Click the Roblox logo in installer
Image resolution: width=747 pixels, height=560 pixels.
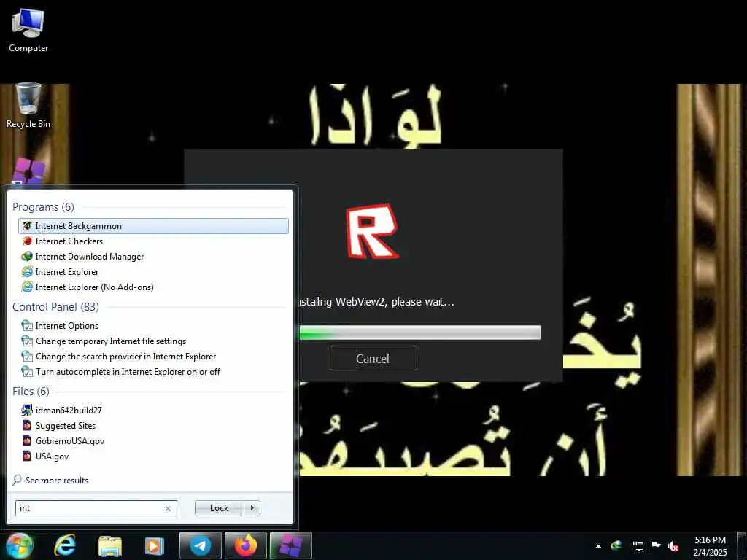click(x=373, y=231)
